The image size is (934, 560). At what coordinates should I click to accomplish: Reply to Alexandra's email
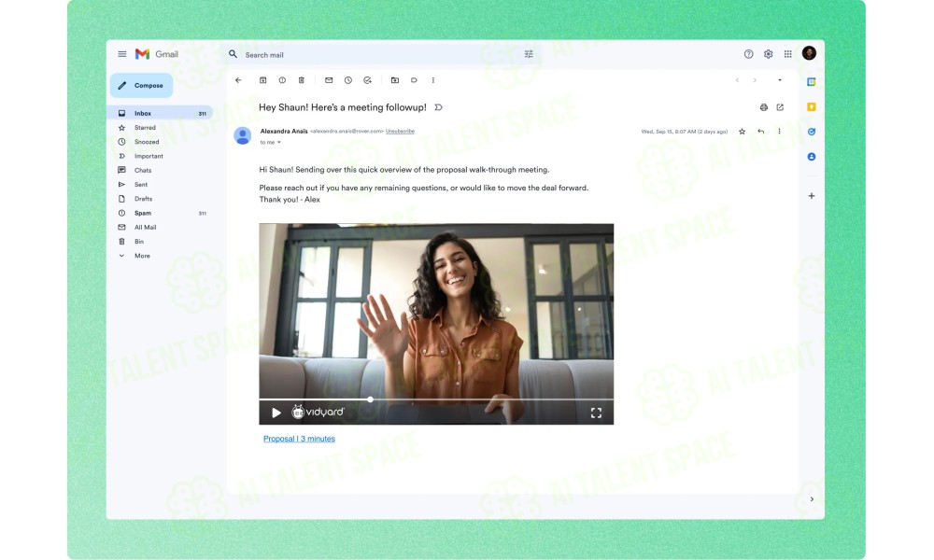(760, 132)
